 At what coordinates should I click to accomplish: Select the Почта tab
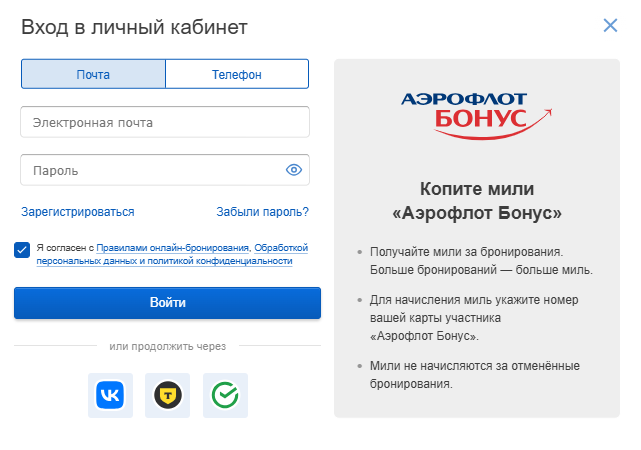click(x=93, y=74)
